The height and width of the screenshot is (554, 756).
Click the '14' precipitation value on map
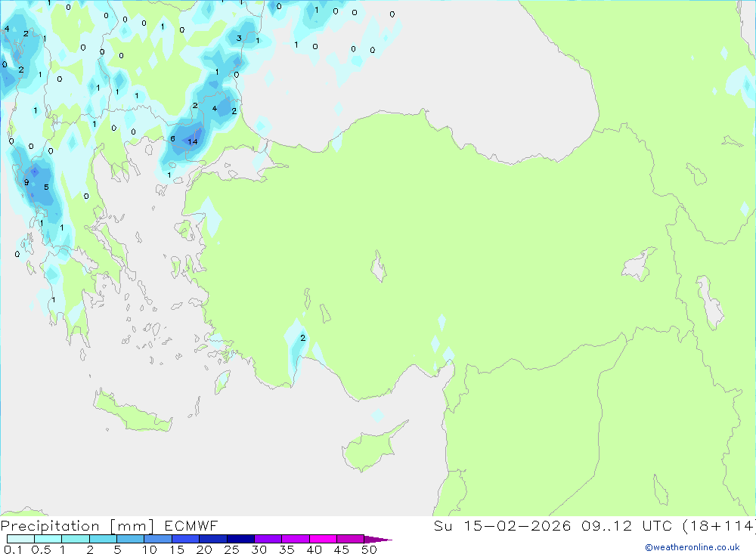[192, 141]
